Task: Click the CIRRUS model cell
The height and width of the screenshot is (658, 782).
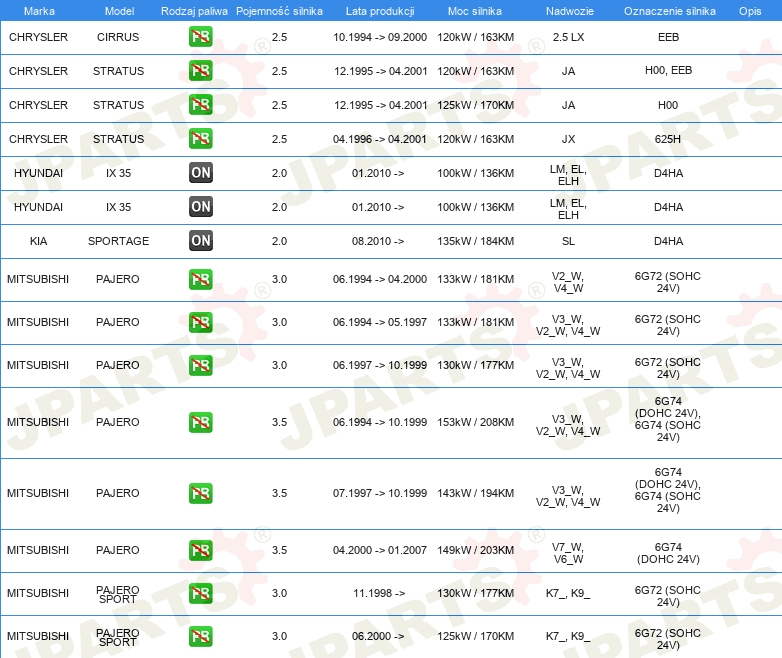Action: (118, 37)
